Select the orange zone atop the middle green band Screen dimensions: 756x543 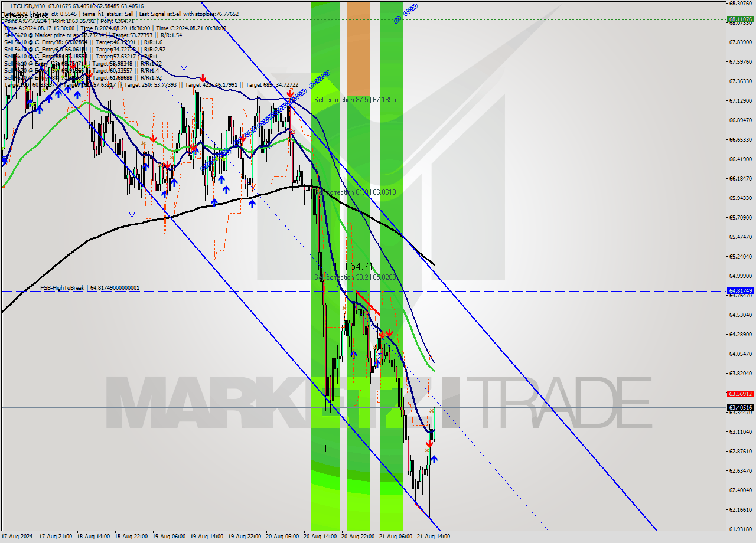(x=359, y=49)
